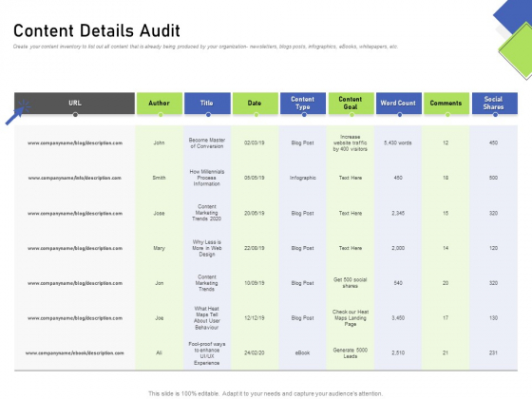
Task: Click content type 'Infographic'
Action: coord(303,178)
